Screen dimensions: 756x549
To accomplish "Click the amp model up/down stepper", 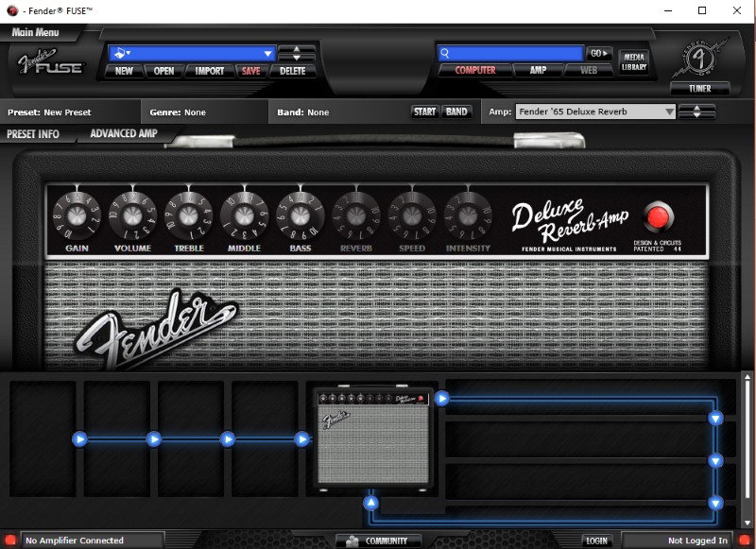I will [697, 112].
